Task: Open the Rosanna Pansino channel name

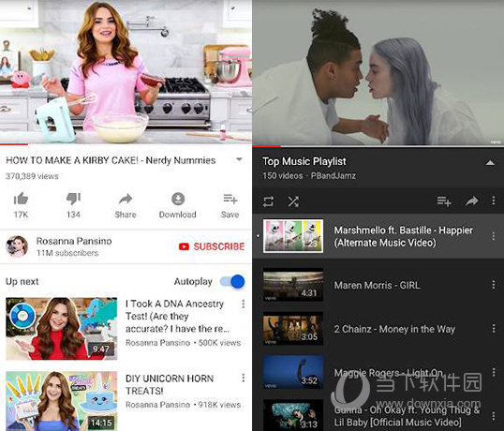Action: tap(74, 241)
